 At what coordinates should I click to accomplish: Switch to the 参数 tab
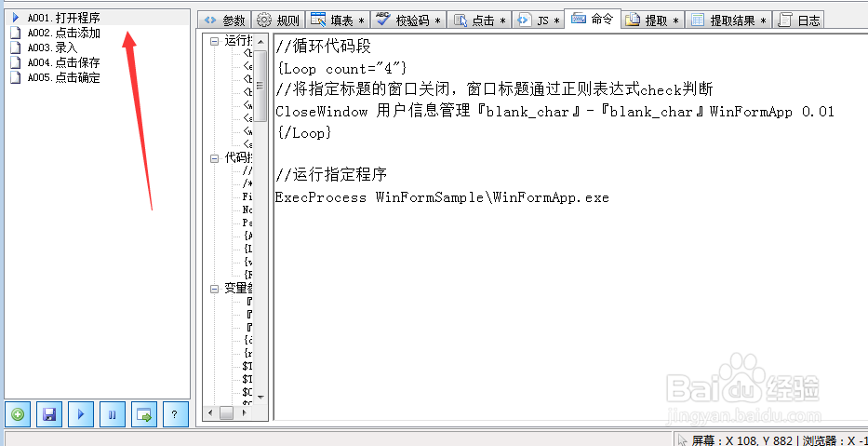(x=225, y=20)
